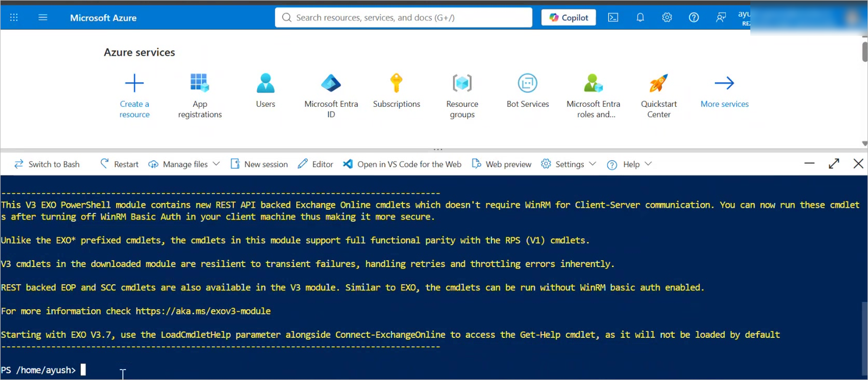Open the support and help question icon
Screen dimensions: 868x380
pyautogui.click(x=694, y=17)
